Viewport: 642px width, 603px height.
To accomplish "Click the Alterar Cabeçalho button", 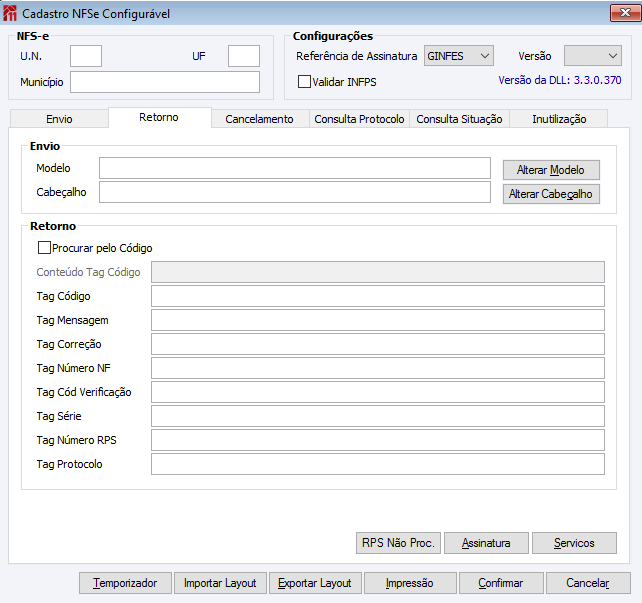I will pyautogui.click(x=551, y=194).
